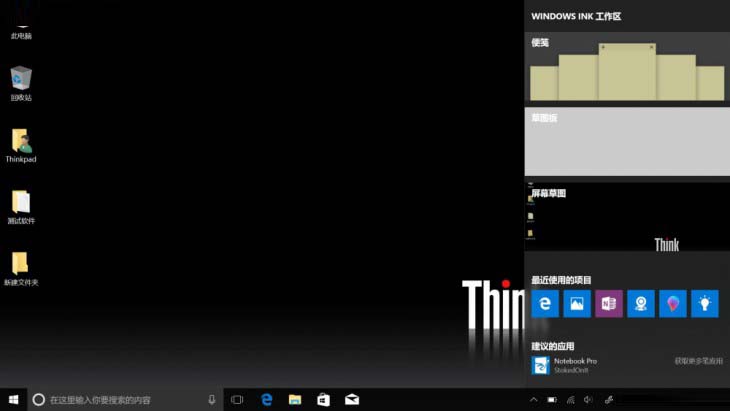Open the 草图板 sketchpad tile

coord(627,141)
